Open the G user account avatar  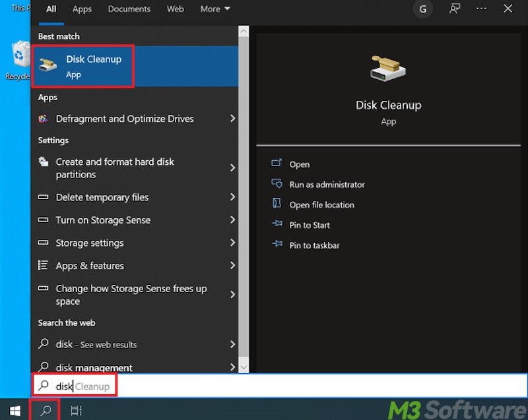coord(423,9)
